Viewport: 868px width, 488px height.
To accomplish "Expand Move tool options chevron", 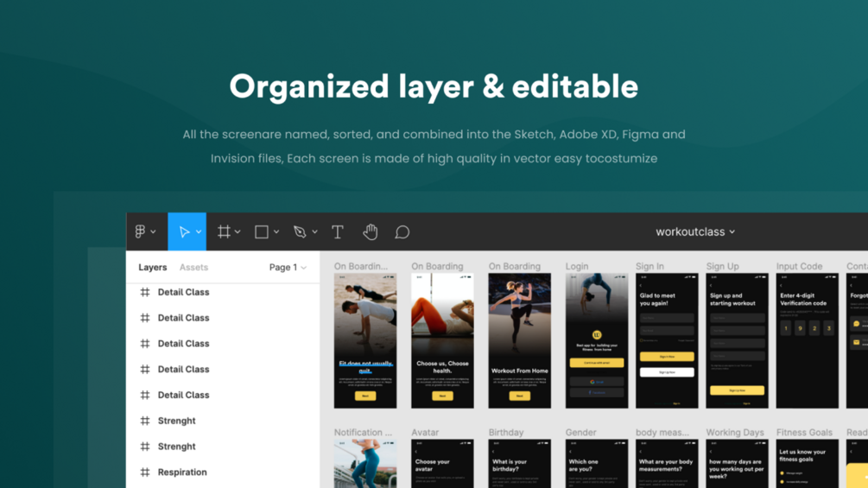I will pyautogui.click(x=198, y=231).
